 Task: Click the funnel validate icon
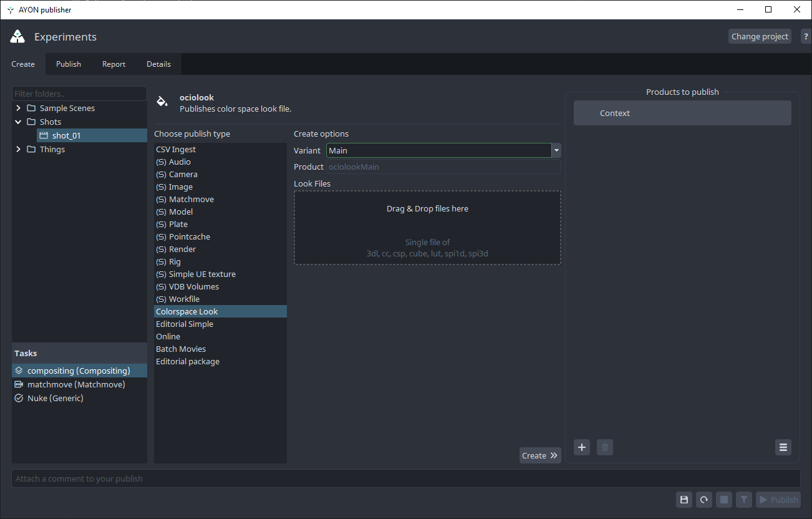point(743,500)
